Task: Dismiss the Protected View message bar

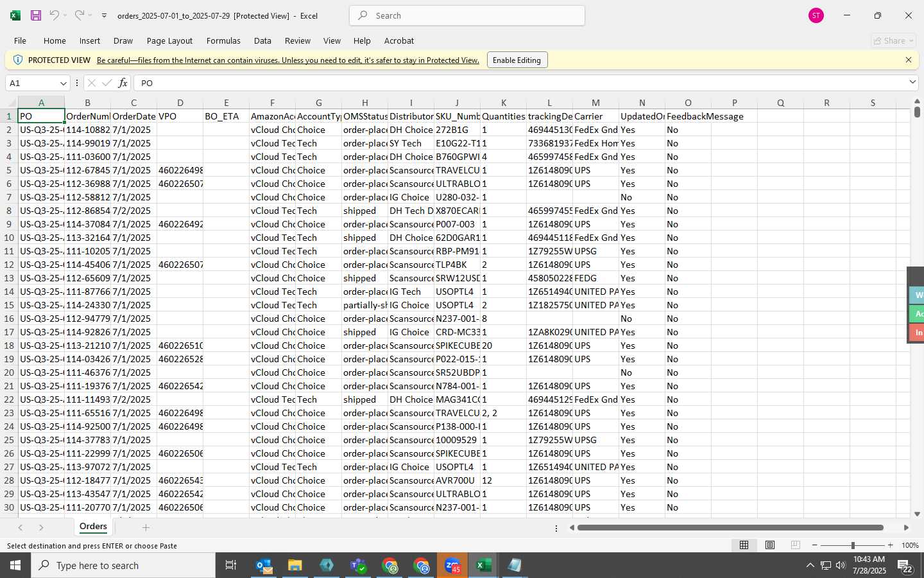Action: [909, 60]
